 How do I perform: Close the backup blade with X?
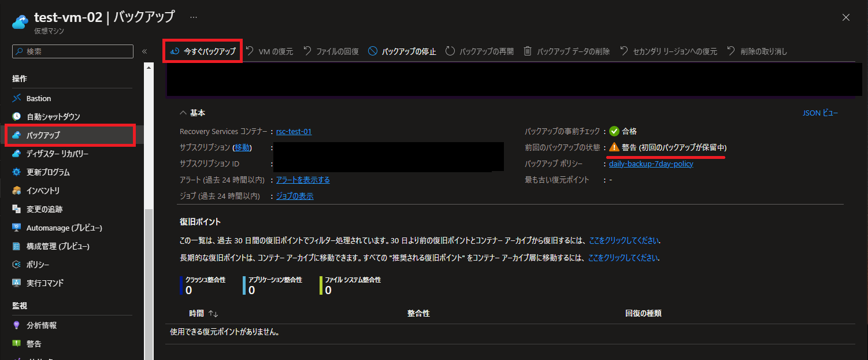point(846,17)
